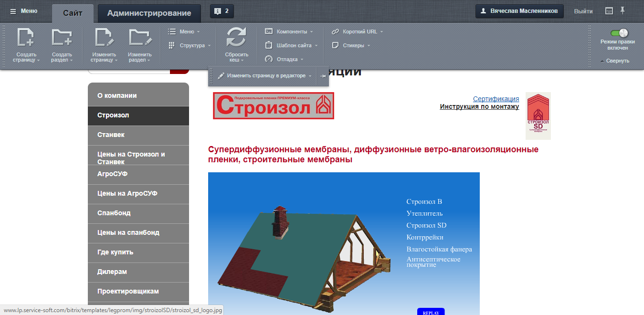This screenshot has width=644, height=315.
Task: Click Влагостойкая фанера label in animation
Action: click(x=439, y=249)
